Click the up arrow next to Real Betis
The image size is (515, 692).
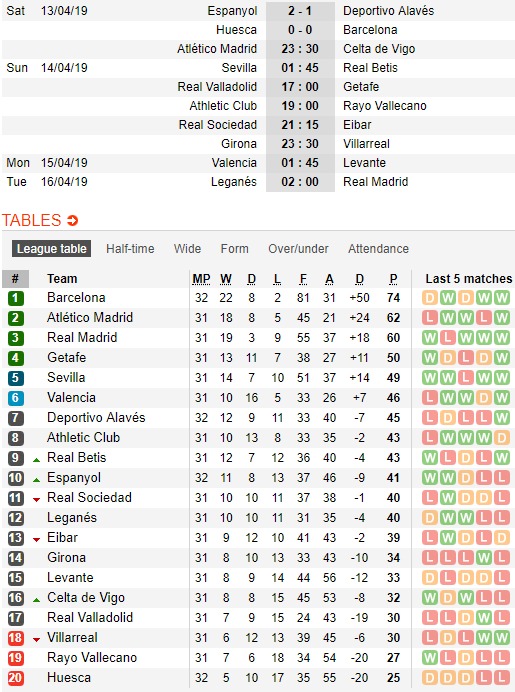click(37, 460)
